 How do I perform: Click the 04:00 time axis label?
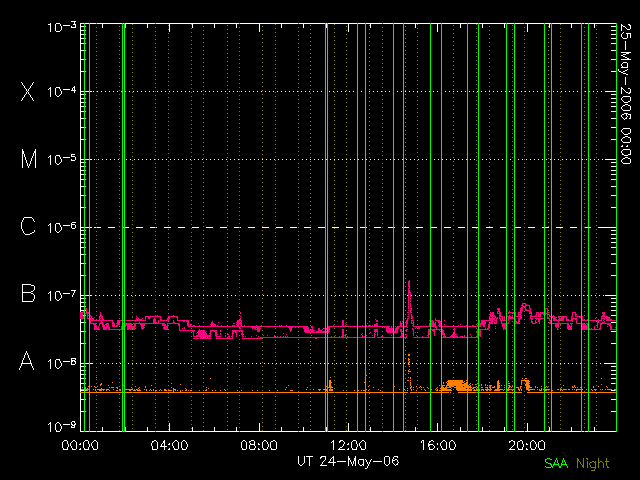click(x=169, y=445)
